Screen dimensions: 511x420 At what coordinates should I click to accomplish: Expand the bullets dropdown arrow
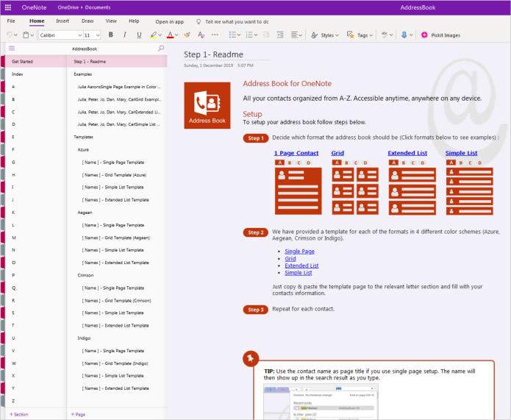pyautogui.click(x=239, y=35)
